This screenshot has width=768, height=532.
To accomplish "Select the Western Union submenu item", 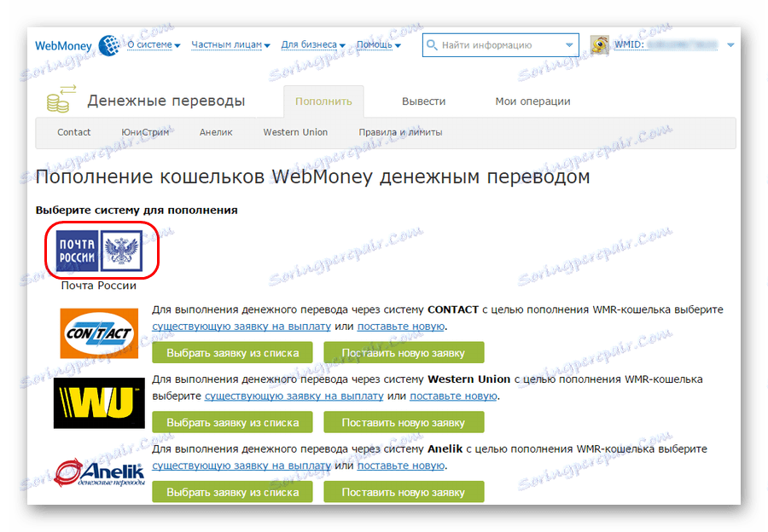I will pyautogui.click(x=295, y=132).
